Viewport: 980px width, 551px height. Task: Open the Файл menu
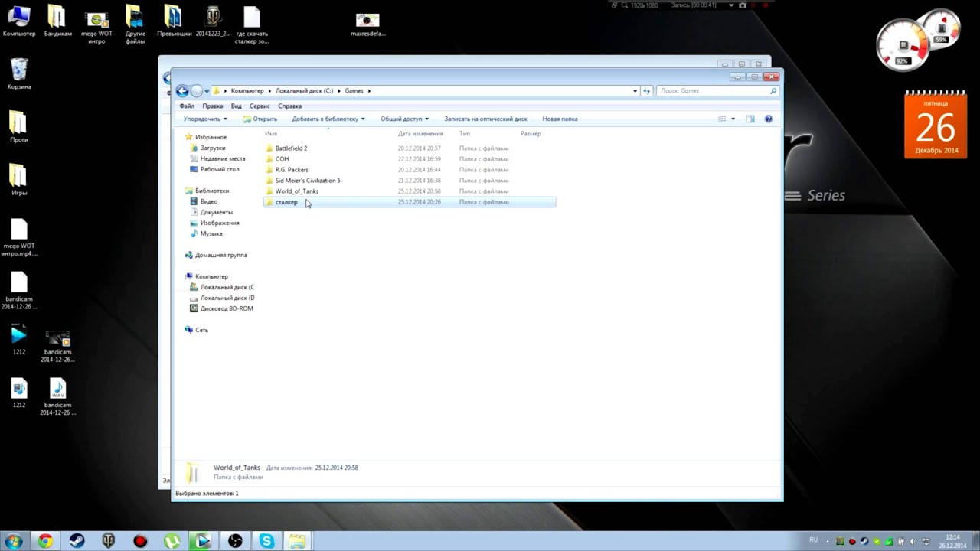[x=187, y=106]
